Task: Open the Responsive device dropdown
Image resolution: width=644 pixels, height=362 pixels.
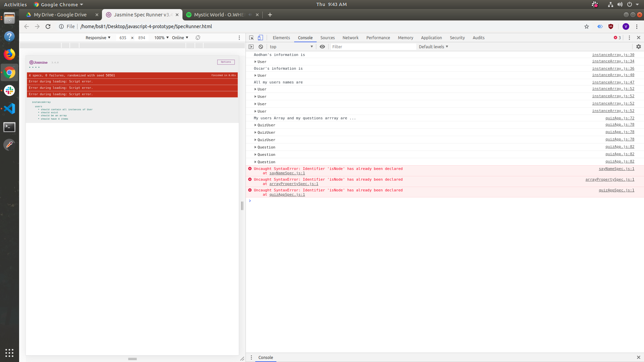Action: pos(98,38)
